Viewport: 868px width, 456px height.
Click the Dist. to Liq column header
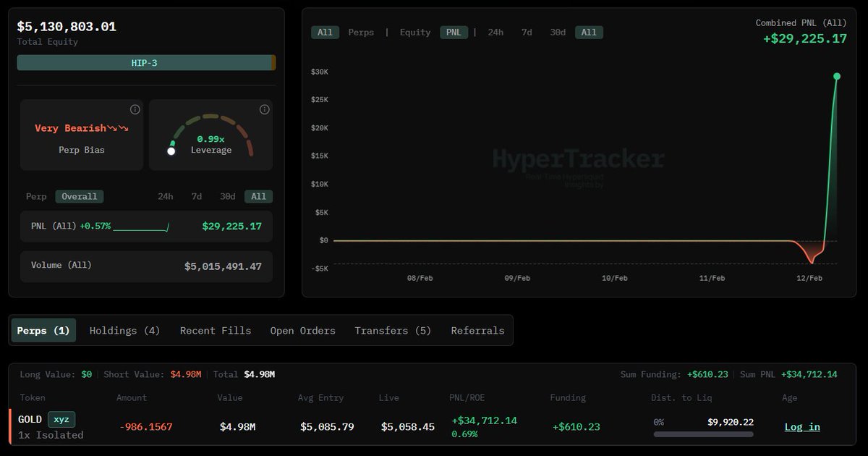tap(681, 397)
